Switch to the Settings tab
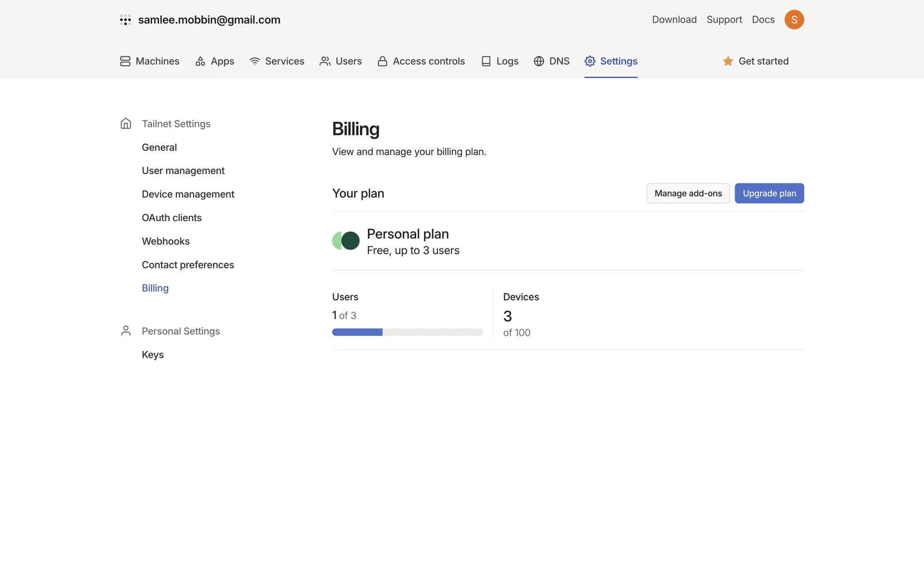 pyautogui.click(x=611, y=61)
